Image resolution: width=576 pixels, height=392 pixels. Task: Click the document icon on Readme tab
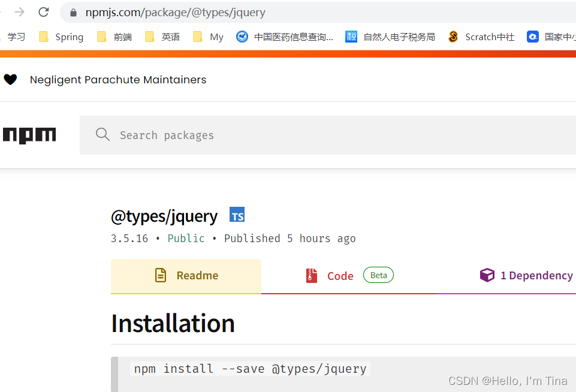pyautogui.click(x=160, y=275)
